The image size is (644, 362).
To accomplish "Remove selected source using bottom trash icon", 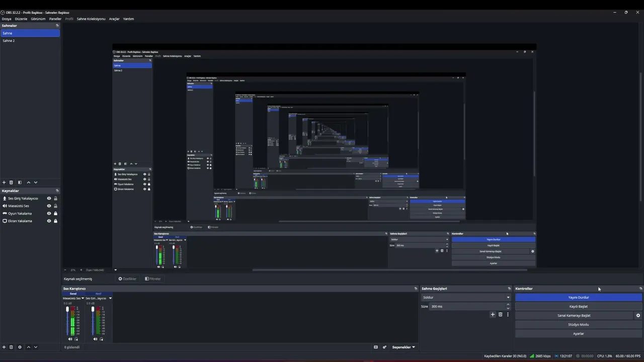I will tap(11, 347).
